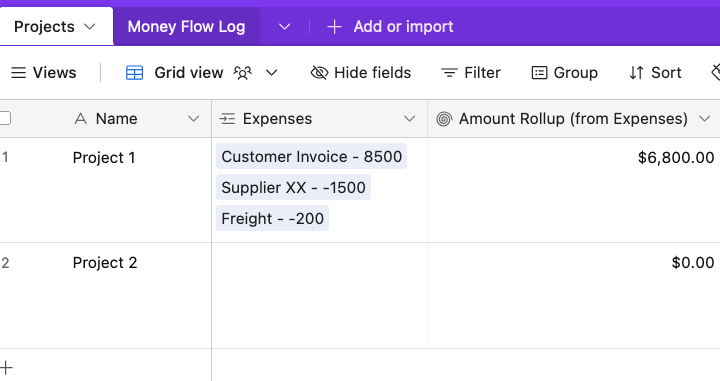Click the Filter lines icon
720x381 pixels.
[x=449, y=73]
